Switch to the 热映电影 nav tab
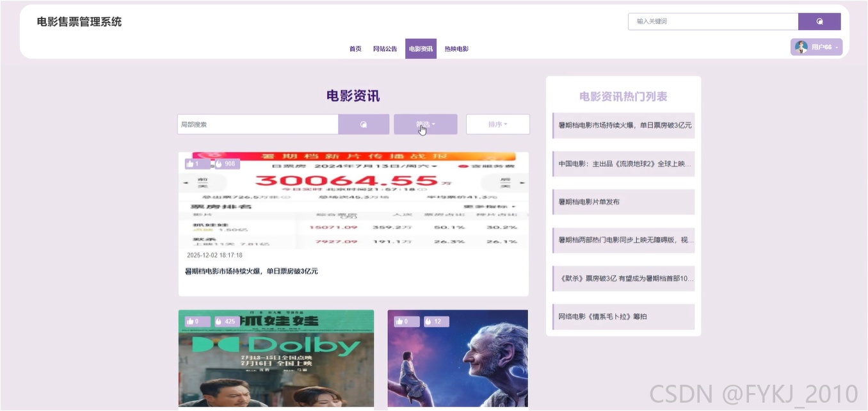The image size is (868, 411). [456, 49]
